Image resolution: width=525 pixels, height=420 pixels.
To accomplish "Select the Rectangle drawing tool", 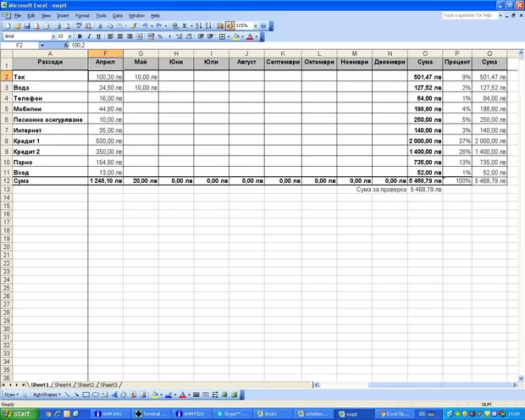I will [x=86, y=395].
